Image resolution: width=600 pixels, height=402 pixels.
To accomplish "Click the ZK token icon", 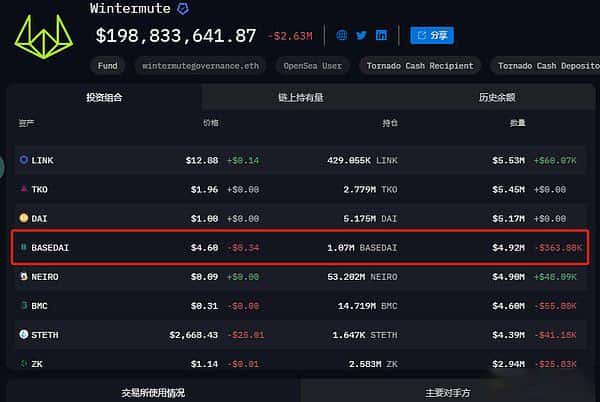I will [24, 363].
